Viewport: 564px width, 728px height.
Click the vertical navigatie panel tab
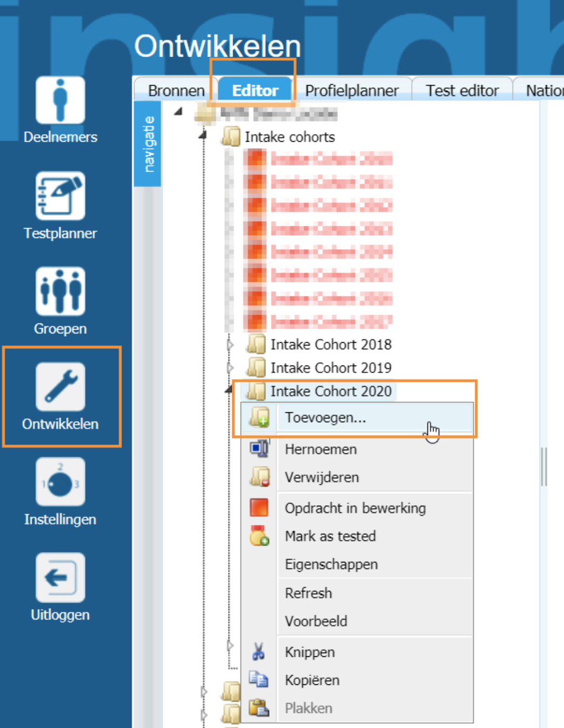point(149,144)
